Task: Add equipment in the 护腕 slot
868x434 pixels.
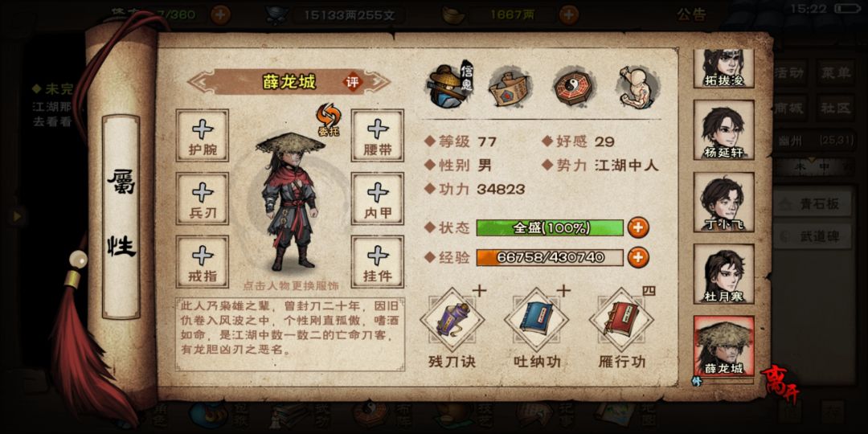Action: [202, 135]
